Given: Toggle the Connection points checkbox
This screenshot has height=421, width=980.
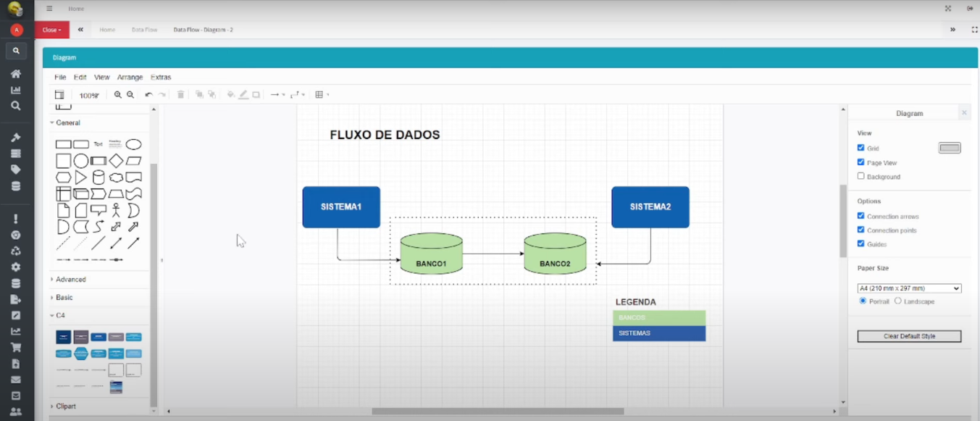Looking at the screenshot, I should [x=861, y=230].
